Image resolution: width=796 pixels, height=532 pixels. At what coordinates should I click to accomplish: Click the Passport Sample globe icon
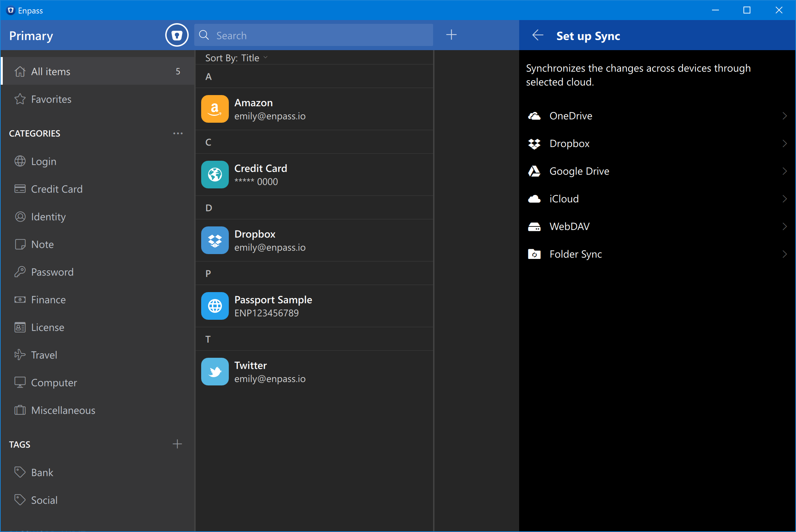click(x=215, y=306)
